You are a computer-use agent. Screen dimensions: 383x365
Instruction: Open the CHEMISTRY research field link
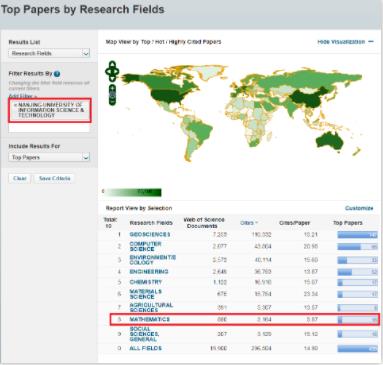click(146, 282)
